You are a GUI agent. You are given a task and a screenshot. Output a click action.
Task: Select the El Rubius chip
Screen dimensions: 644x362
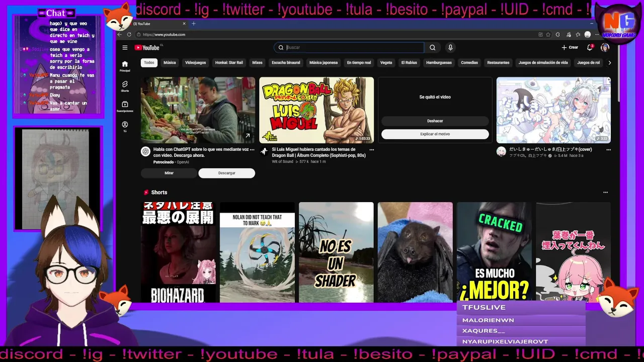pos(409,63)
